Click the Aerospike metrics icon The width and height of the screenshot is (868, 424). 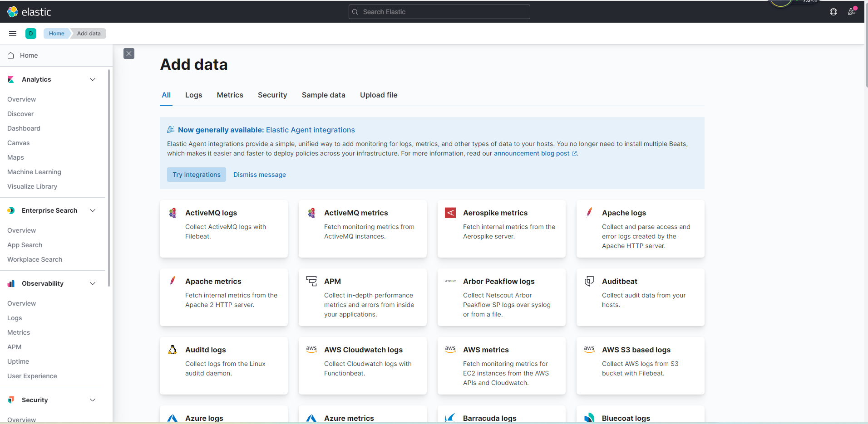tap(450, 213)
